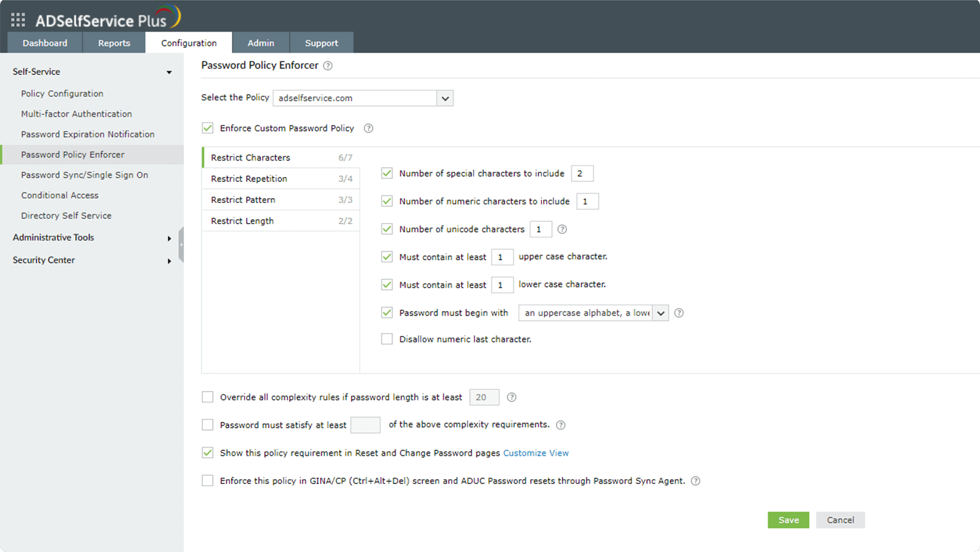Open the Select the Policy dropdown

(x=445, y=98)
